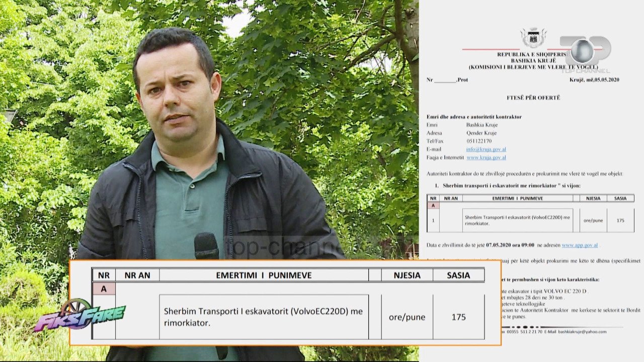Click the pink 'A' row cell in enlarged table
Viewport: 644px width, 362px height.
tap(104, 289)
